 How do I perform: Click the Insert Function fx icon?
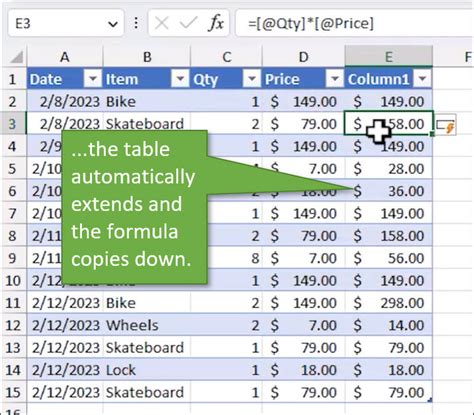[216, 23]
